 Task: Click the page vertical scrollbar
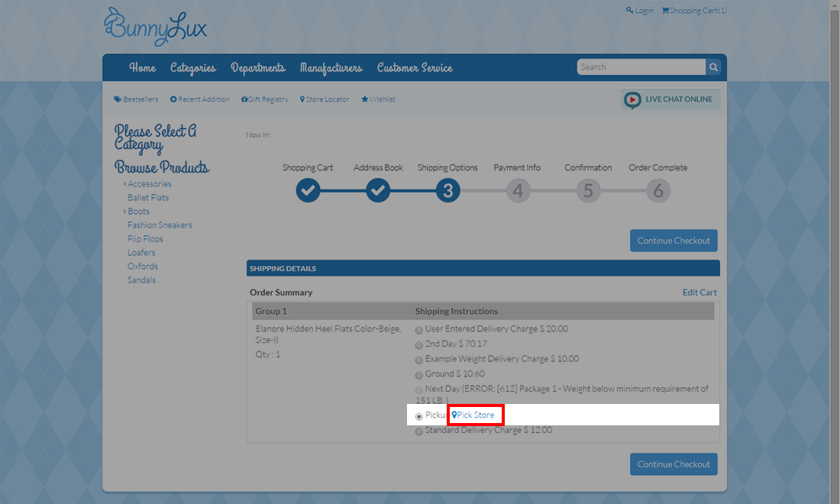click(835, 252)
